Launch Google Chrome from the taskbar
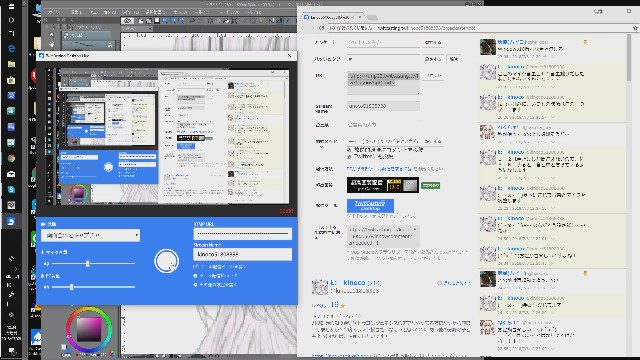Screen dimensions: 640x360 [11, 158]
